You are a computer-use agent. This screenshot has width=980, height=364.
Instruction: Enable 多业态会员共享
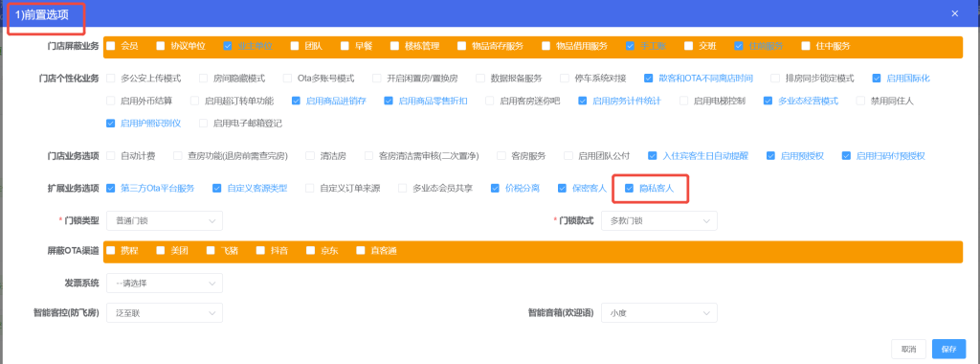tap(403, 188)
